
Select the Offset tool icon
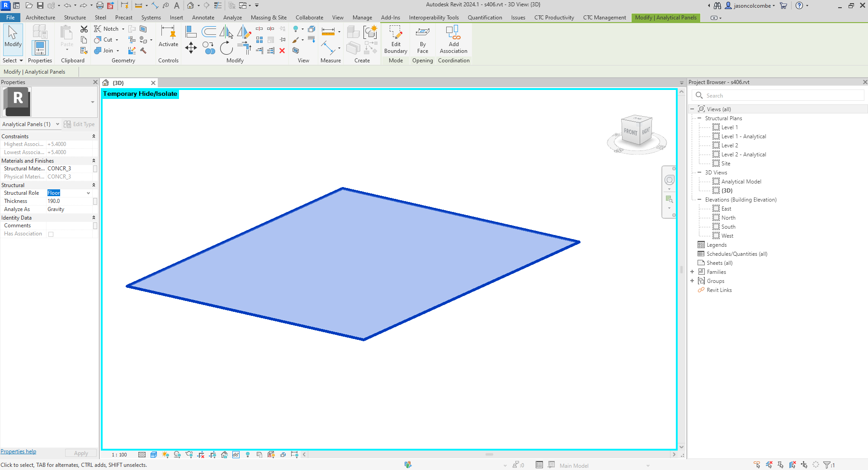coord(209,32)
